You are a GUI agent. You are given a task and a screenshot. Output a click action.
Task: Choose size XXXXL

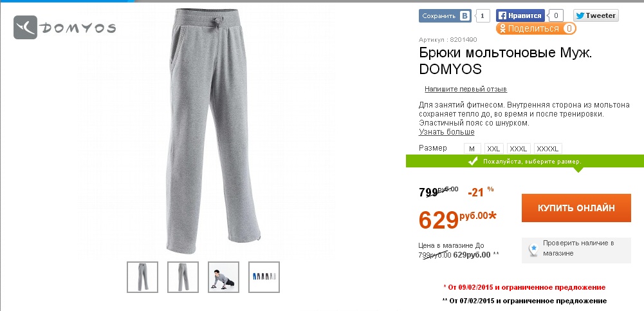click(548, 149)
